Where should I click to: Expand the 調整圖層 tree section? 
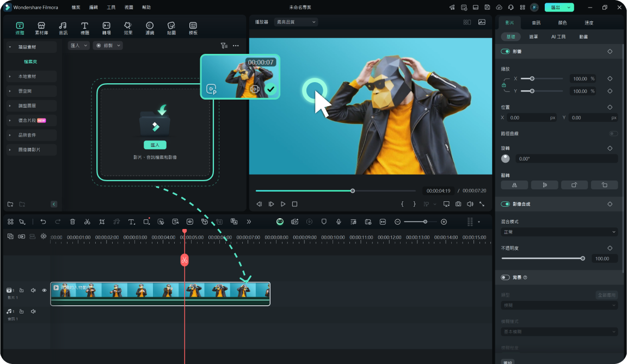[x=10, y=106]
